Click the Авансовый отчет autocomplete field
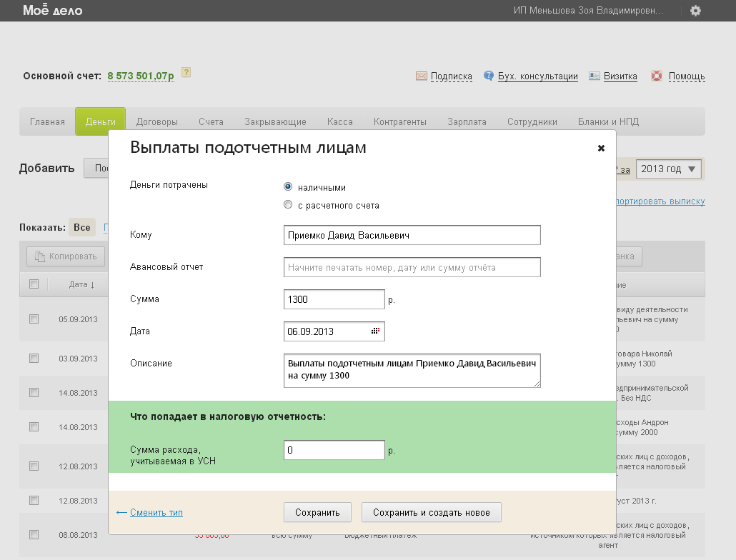736x560 pixels. click(x=412, y=267)
